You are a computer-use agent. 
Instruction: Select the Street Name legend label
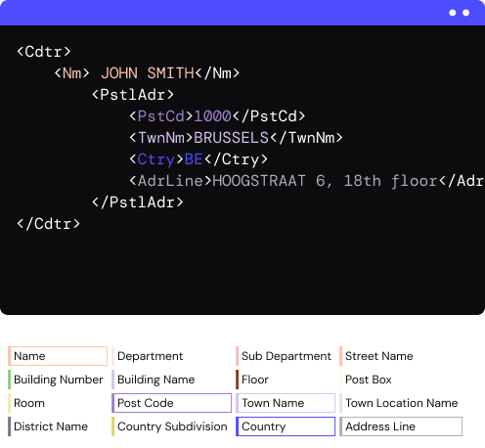click(379, 356)
